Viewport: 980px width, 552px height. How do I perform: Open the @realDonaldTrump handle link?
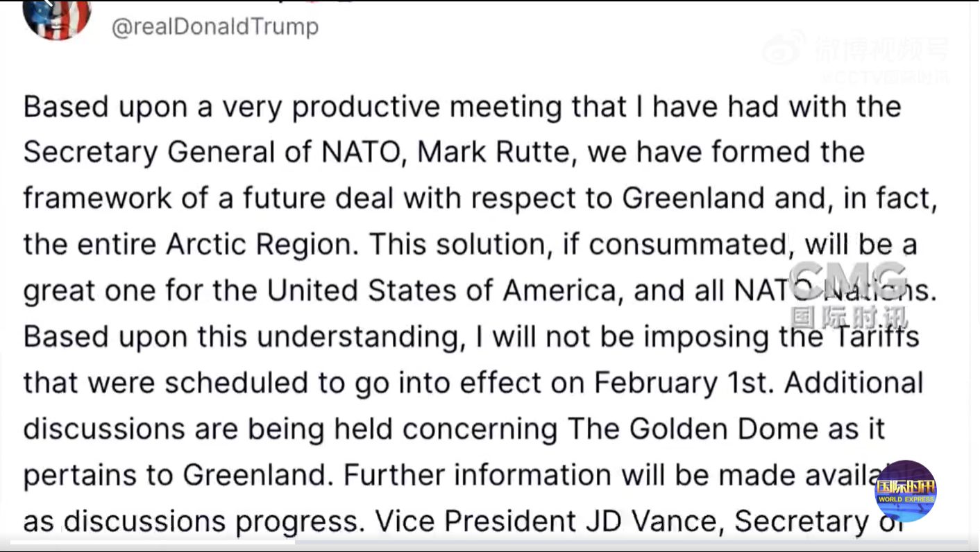point(214,27)
